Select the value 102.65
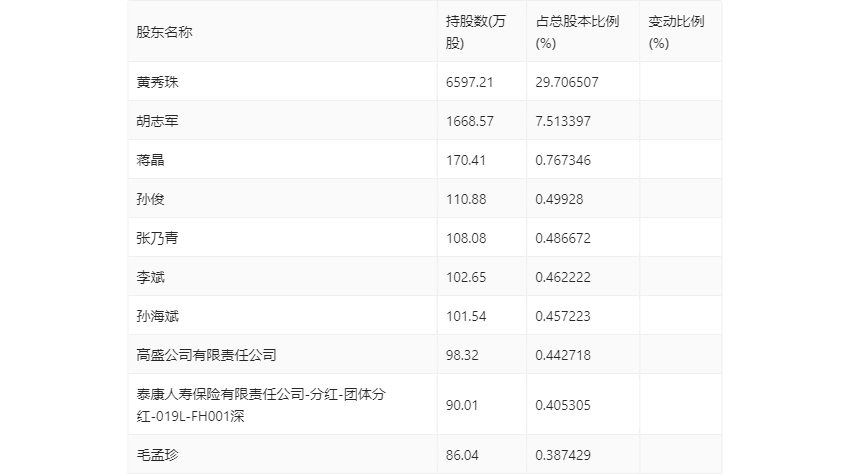This screenshot has width=850, height=474. (466, 277)
